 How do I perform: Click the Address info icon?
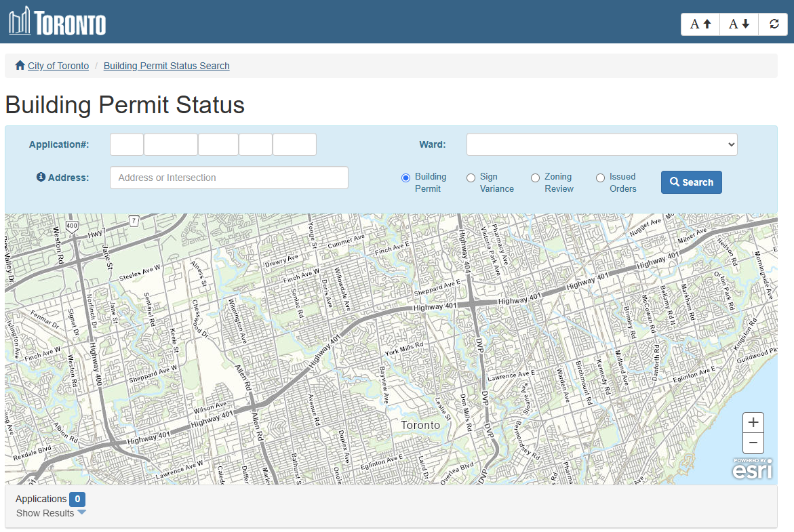point(41,177)
